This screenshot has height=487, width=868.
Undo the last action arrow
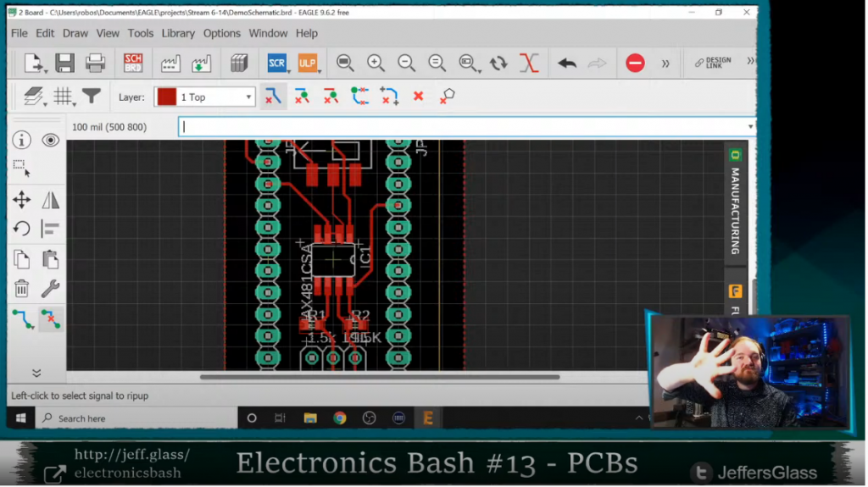[x=567, y=63]
